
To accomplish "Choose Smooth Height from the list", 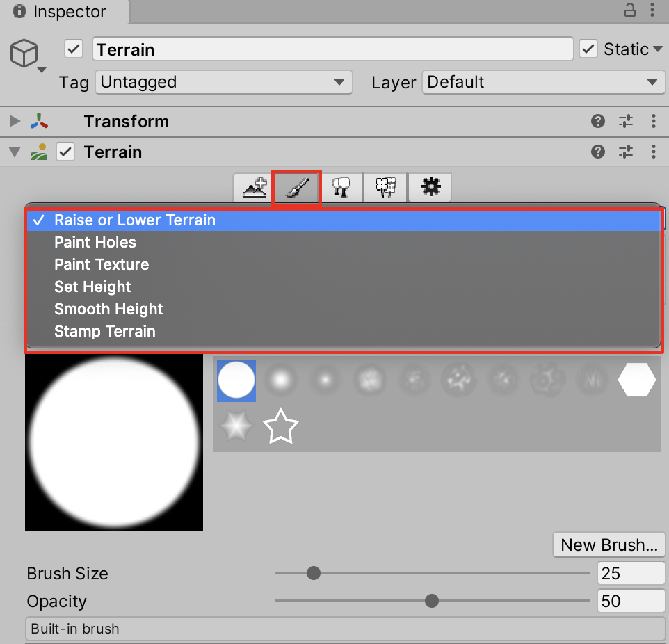I will (x=108, y=309).
